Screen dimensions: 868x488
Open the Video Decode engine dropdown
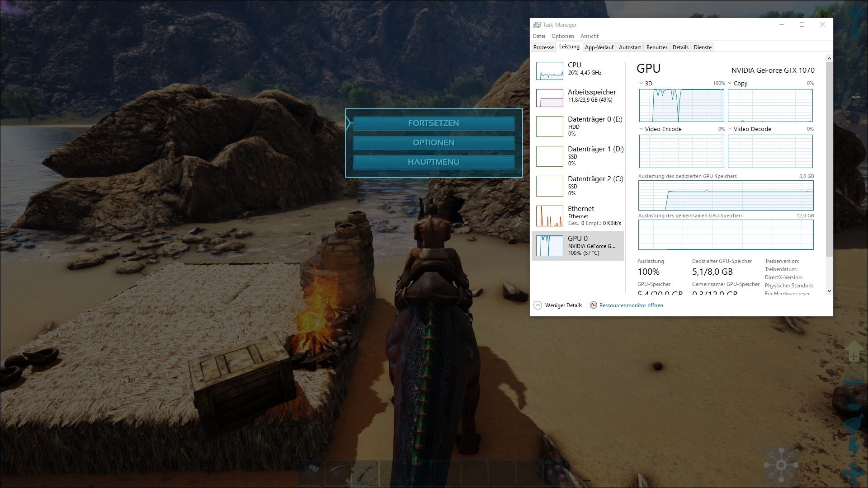click(x=730, y=129)
